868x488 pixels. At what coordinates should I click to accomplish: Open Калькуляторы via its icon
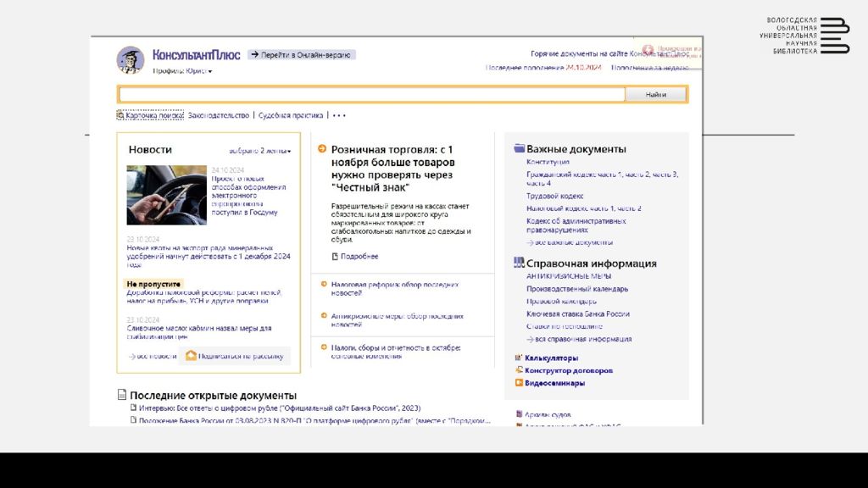(519, 358)
